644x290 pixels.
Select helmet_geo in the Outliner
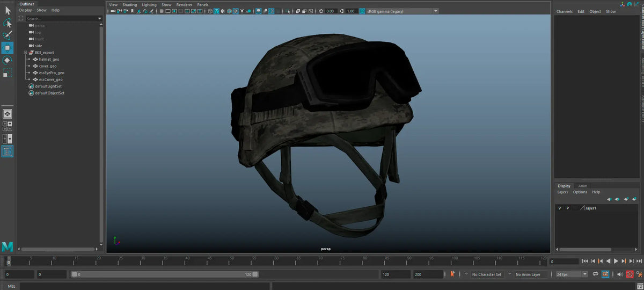click(49, 59)
